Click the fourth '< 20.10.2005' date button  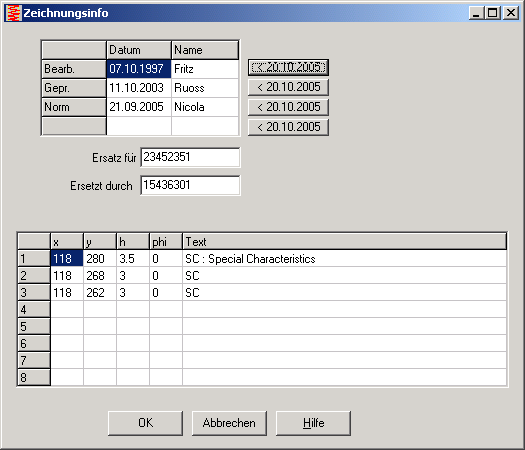(288, 127)
